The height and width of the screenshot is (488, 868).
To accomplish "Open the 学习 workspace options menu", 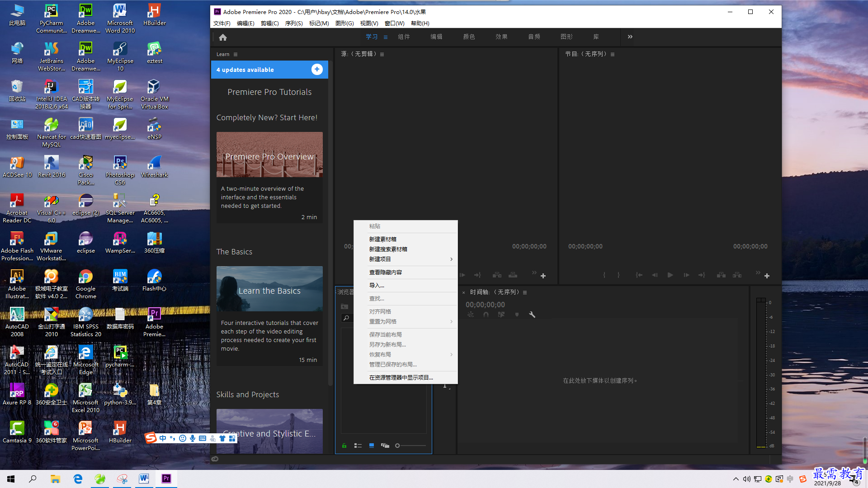I will coord(386,37).
